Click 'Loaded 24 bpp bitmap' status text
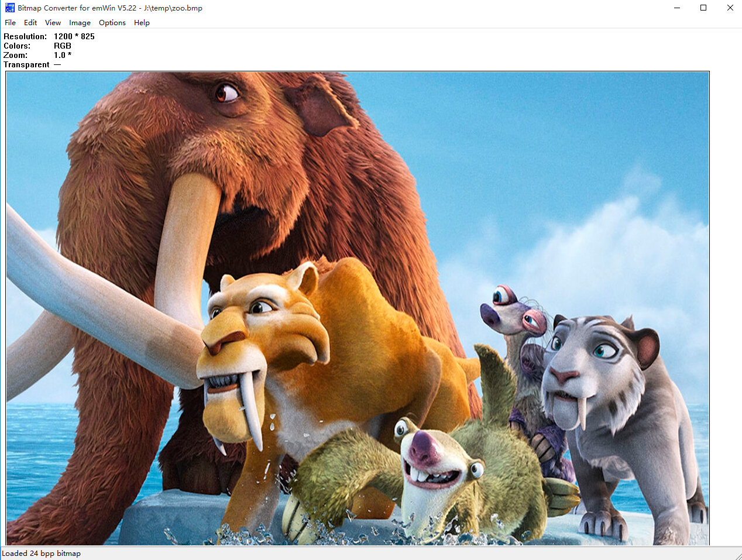The width and height of the screenshot is (742, 560). (42, 553)
